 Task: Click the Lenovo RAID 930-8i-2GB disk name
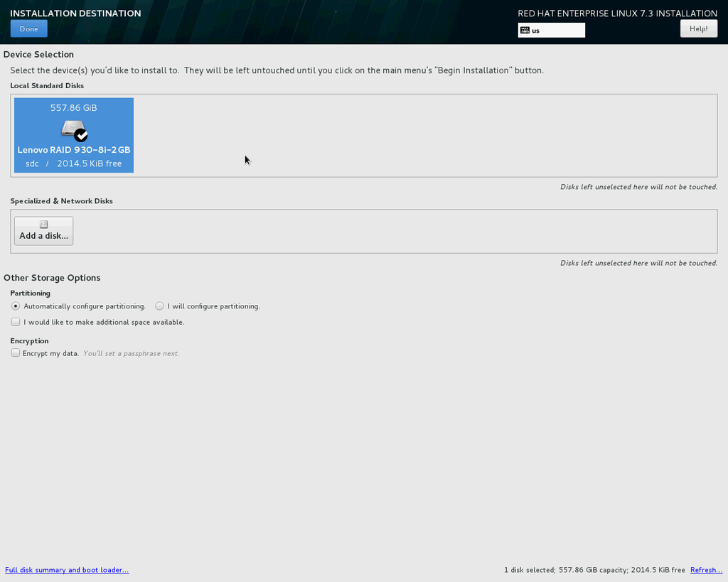click(74, 150)
